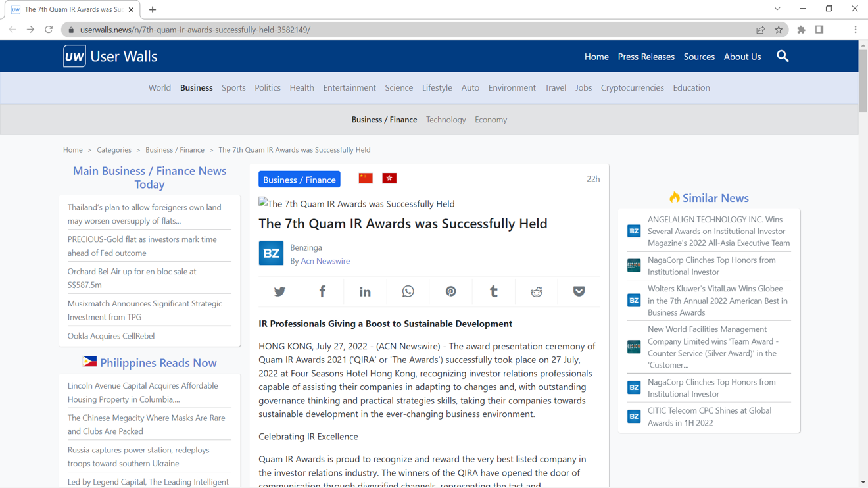Open browser extensions puzzle icon

[801, 30]
